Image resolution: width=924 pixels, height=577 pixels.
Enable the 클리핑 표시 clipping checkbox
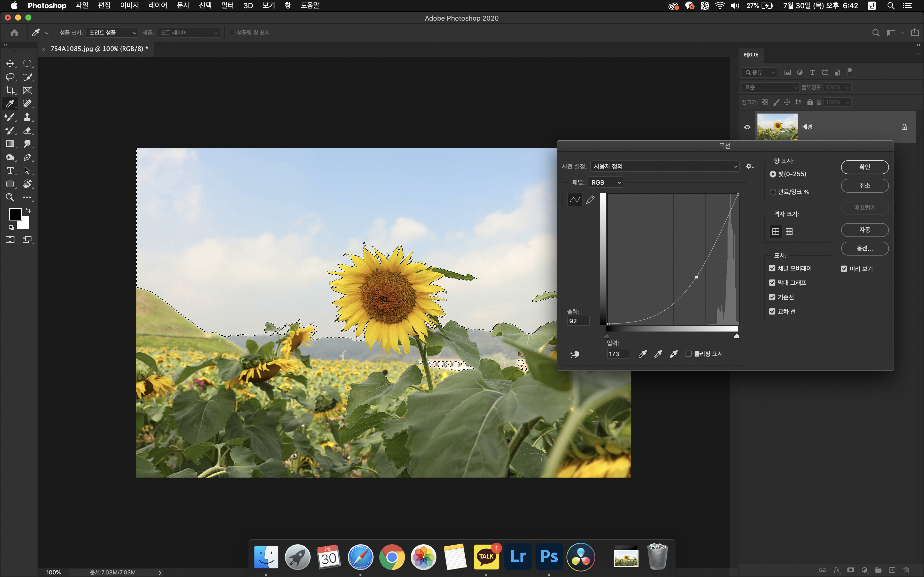pos(688,354)
